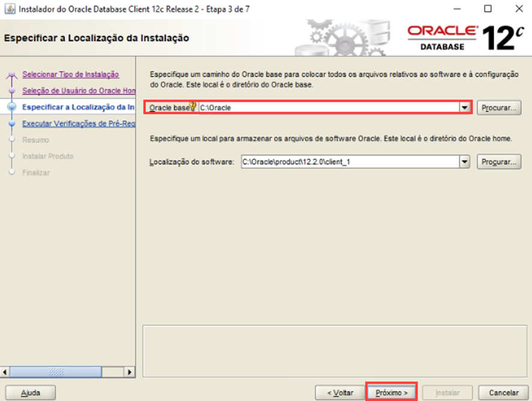Viewport: 532px width, 401px height.
Task: Click the 'Localização do software:' label
Action: (192, 162)
